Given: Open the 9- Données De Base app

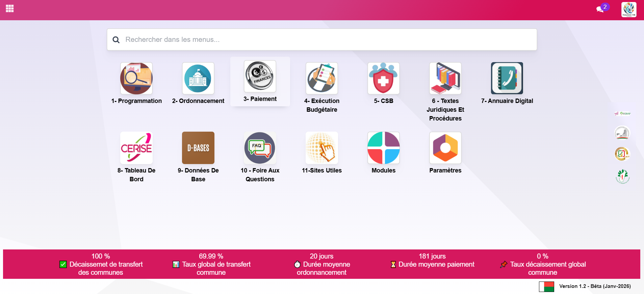Looking at the screenshot, I should coord(198,157).
